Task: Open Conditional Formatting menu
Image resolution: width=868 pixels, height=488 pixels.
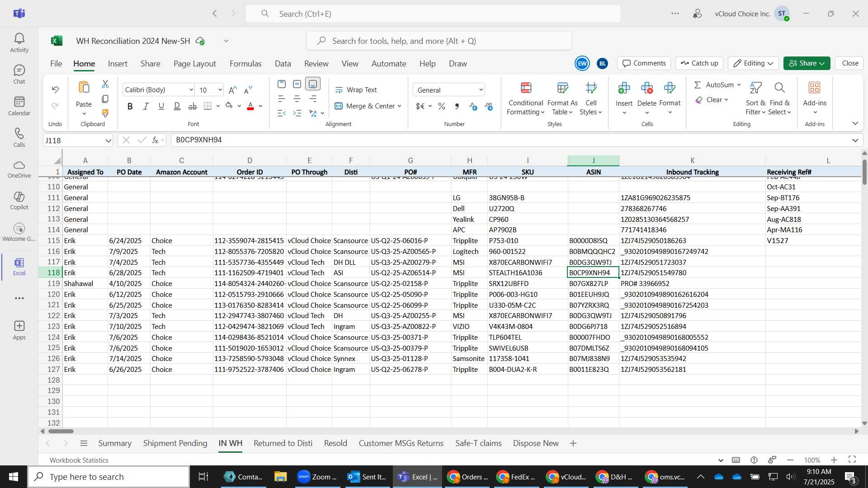Action: pos(526,99)
